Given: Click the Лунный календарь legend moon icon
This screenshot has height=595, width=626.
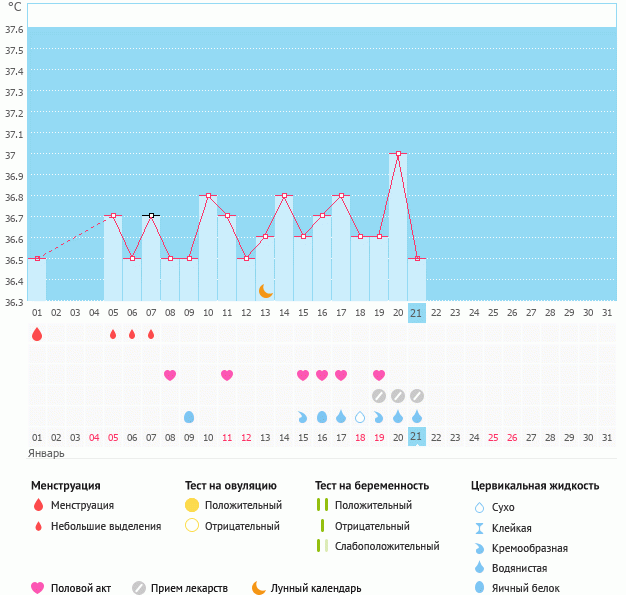Looking at the screenshot, I should (259, 588).
